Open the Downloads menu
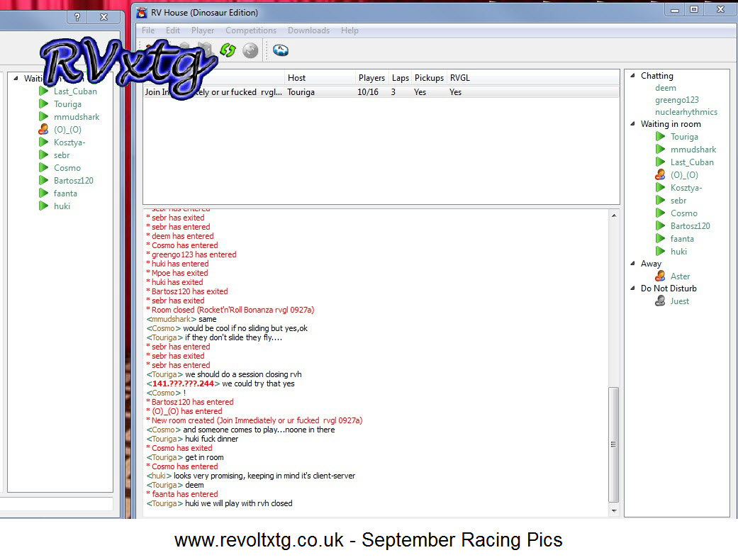Viewport: 738px width, 560px height. tap(309, 30)
